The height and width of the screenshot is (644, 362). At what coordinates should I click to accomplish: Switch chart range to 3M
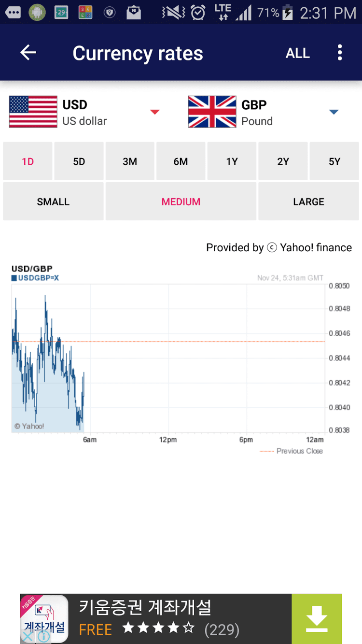click(130, 161)
